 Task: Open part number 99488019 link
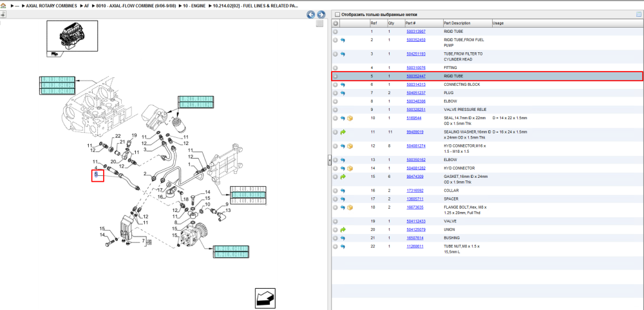(415, 132)
